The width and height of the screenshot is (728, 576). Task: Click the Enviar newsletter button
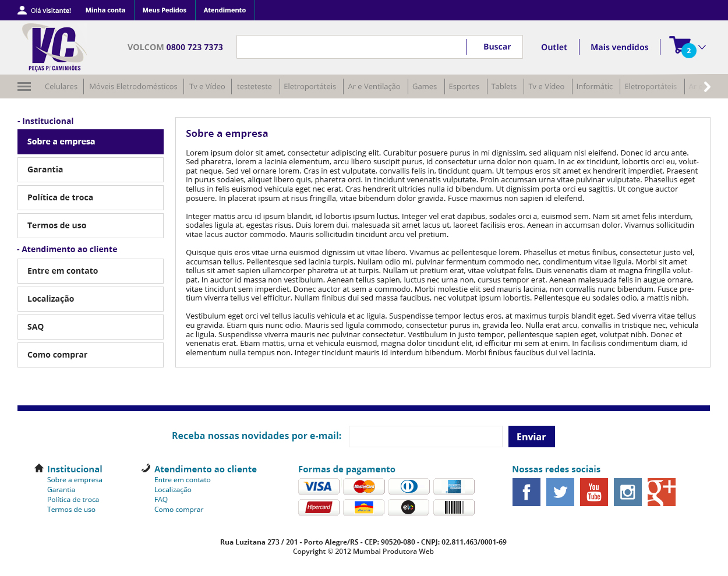coord(531,437)
